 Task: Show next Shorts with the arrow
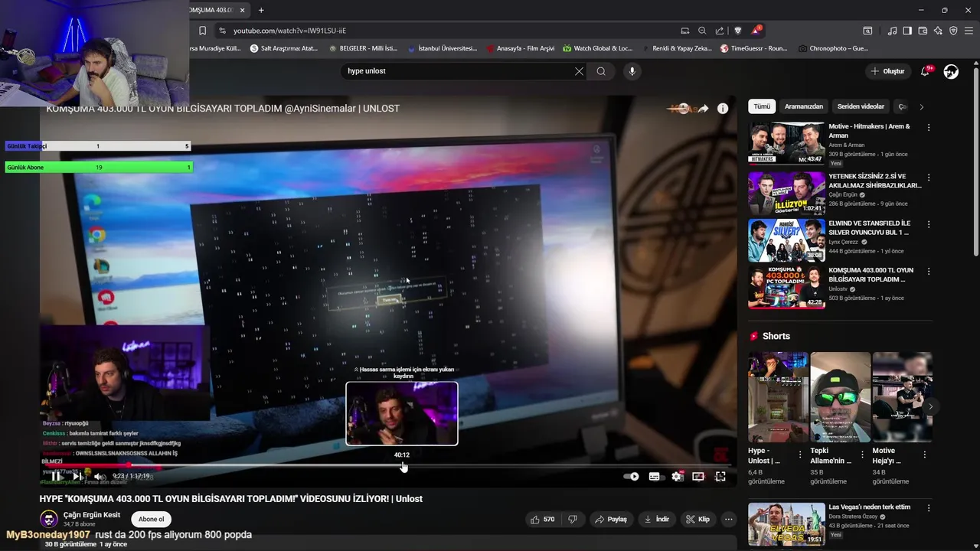click(x=930, y=406)
